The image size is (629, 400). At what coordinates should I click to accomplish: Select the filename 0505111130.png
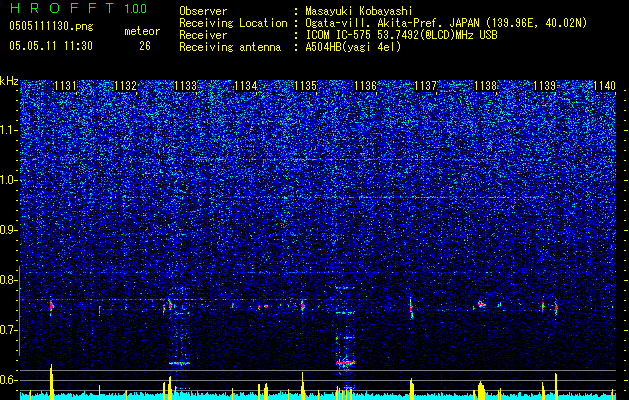point(51,27)
